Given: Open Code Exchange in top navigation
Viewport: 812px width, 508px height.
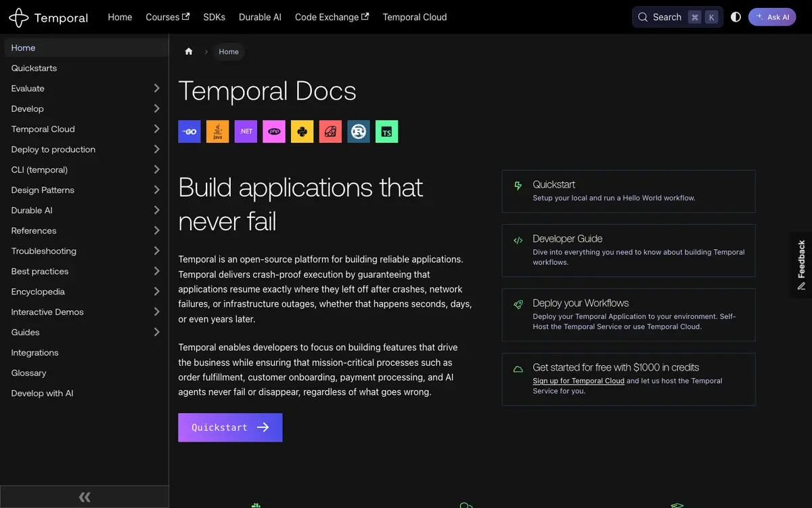Looking at the screenshot, I should [332, 17].
